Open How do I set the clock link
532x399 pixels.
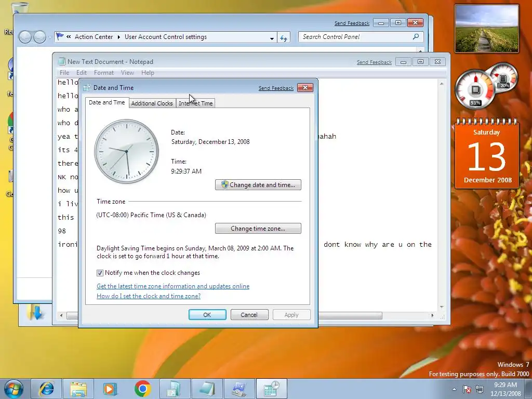tap(149, 296)
